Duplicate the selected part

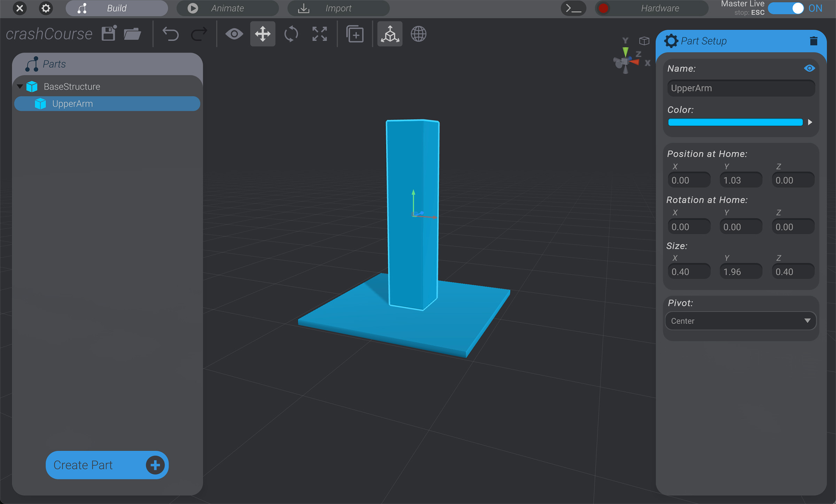[355, 34]
